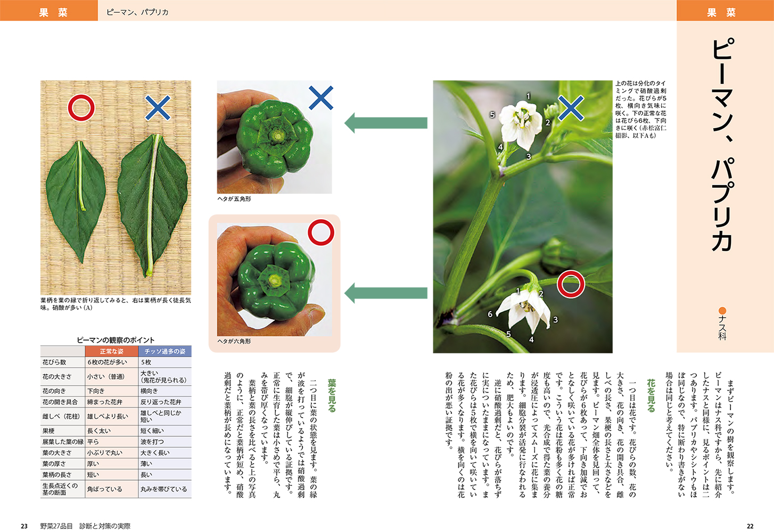Viewport: 774px width, 532px height.
Task: Click the 花の大きさ row label
Action: point(57,377)
